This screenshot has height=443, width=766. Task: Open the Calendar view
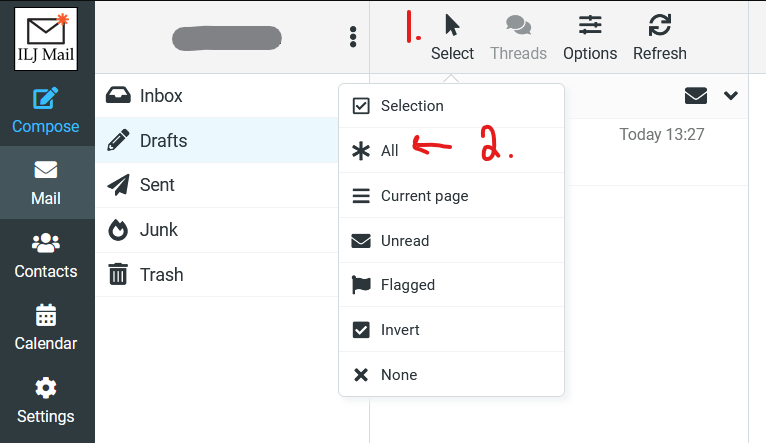[x=46, y=329]
